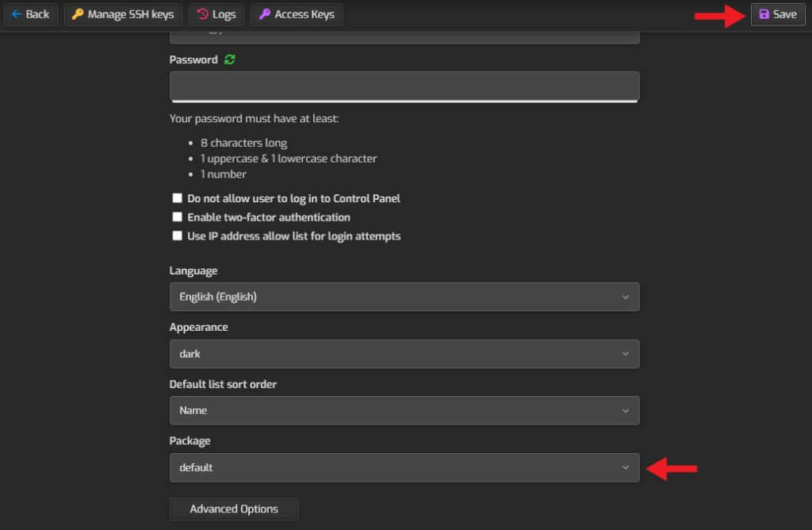Image resolution: width=812 pixels, height=530 pixels.
Task: Click the green refresh icon to generate a password
Action: (229, 59)
